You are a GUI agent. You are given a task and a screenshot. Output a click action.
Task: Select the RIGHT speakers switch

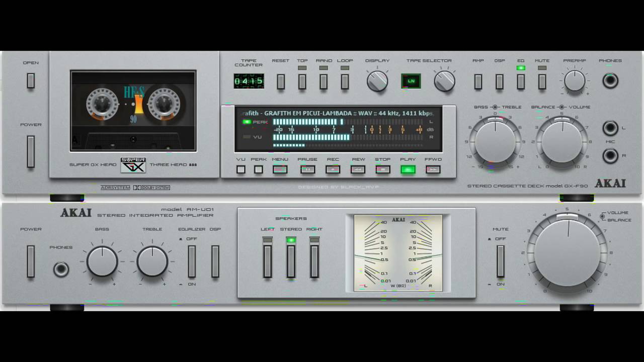(x=314, y=261)
